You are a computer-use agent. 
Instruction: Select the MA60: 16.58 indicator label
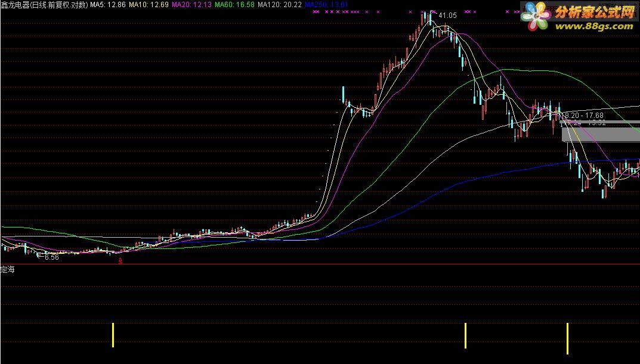pyautogui.click(x=234, y=5)
